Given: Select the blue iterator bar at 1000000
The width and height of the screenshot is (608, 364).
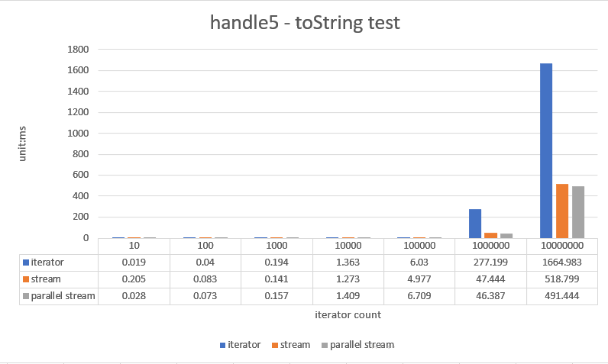Looking at the screenshot, I should [475, 224].
